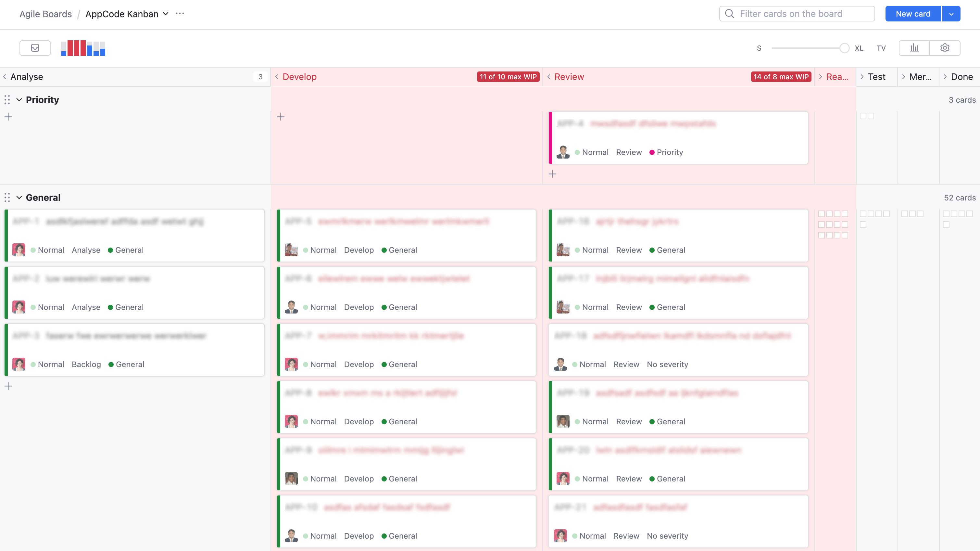Go back via the Agile Boards breadcrumb
The width and height of the screenshot is (980, 551).
click(x=46, y=14)
